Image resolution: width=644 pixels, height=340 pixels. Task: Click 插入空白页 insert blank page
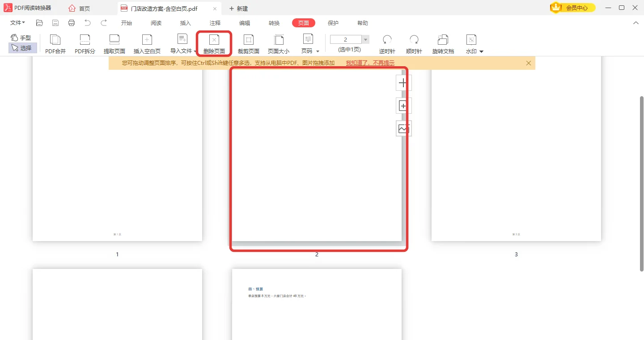(147, 44)
